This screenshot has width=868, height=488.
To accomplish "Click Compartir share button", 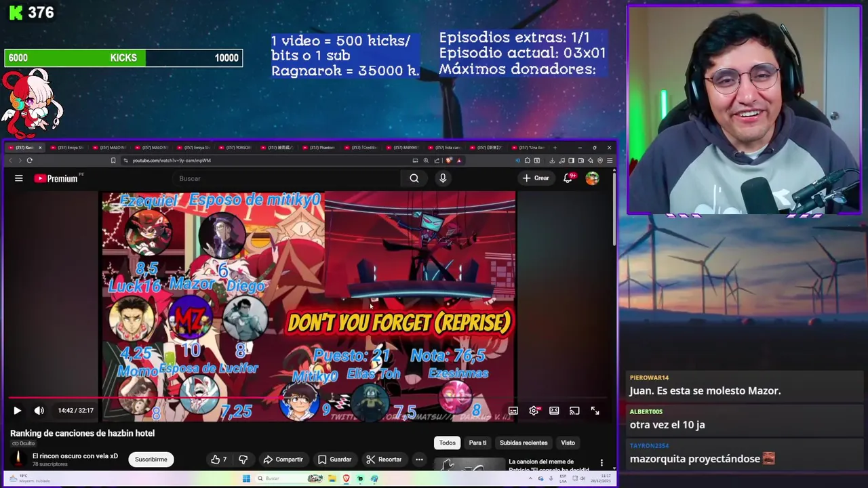I will pos(283,460).
